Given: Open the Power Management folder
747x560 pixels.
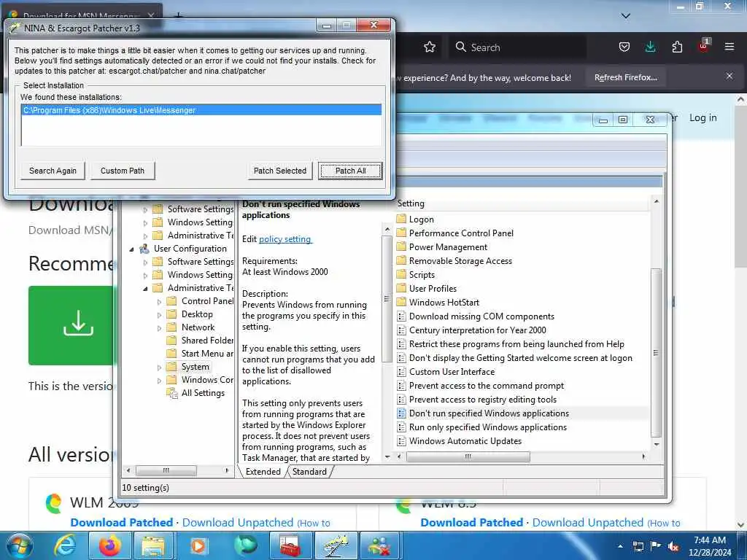Looking at the screenshot, I should 448,247.
